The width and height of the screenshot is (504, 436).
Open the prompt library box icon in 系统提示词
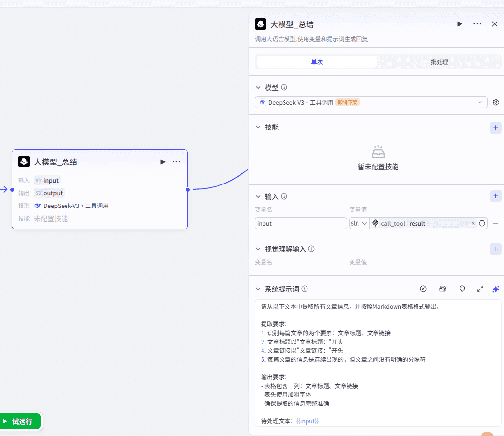pos(443,289)
